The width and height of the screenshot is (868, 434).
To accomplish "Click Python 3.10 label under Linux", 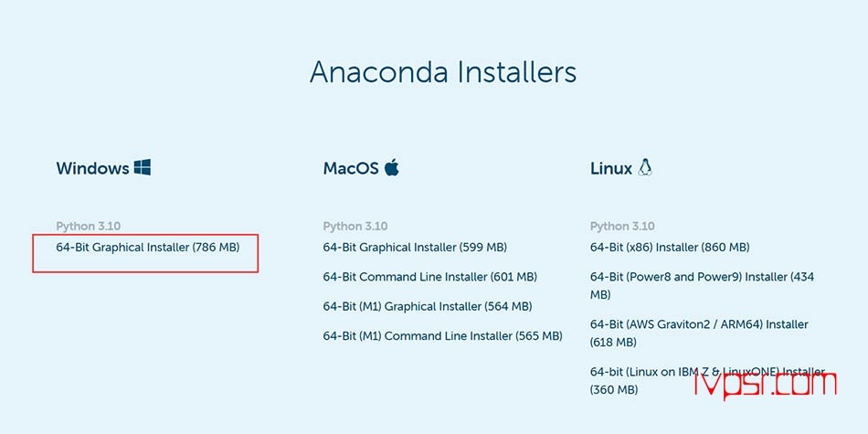I will (622, 226).
